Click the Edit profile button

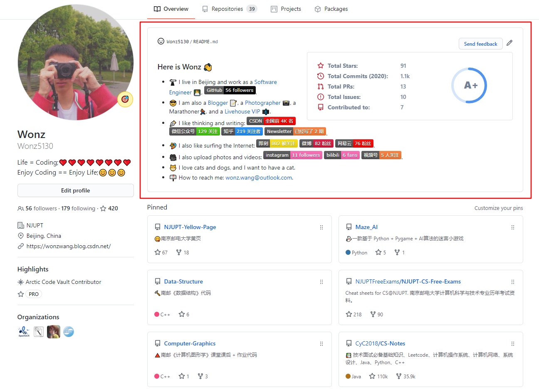pos(75,190)
